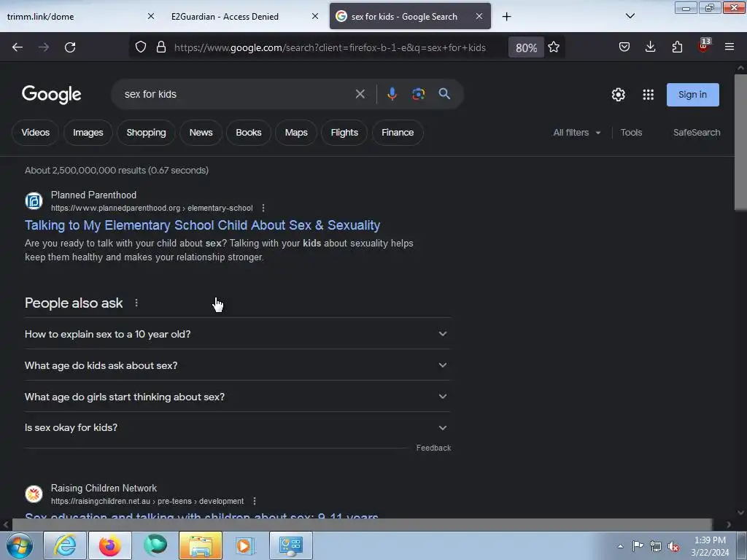This screenshot has width=747, height=560.
Task: Clear the search box with the X icon
Action: point(360,94)
